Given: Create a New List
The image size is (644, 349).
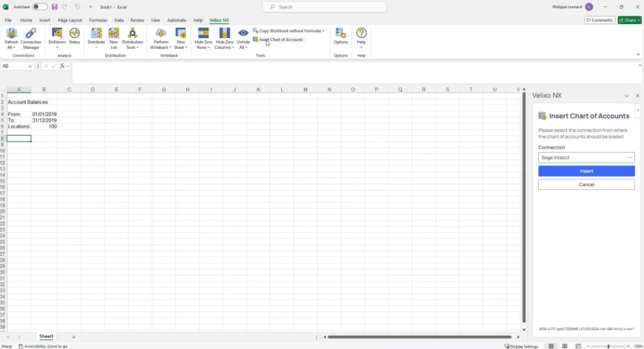Looking at the screenshot, I should tap(113, 39).
